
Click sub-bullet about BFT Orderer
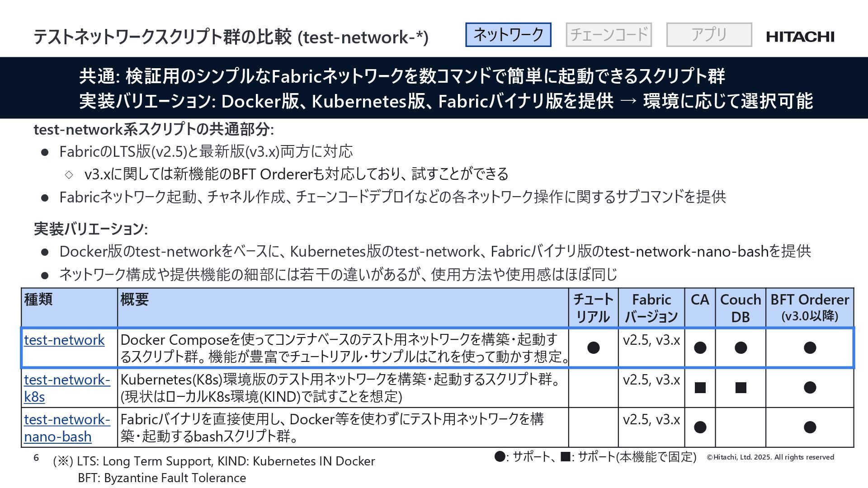pos(296,174)
